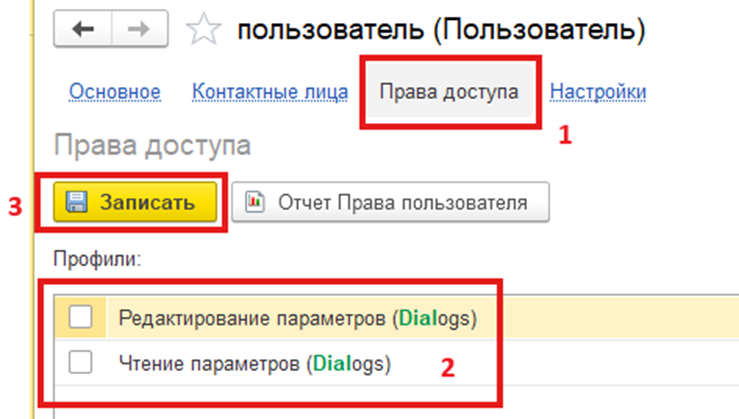Tick the Чтение параметров profile checkbox
The width and height of the screenshot is (739, 419).
pyautogui.click(x=81, y=362)
